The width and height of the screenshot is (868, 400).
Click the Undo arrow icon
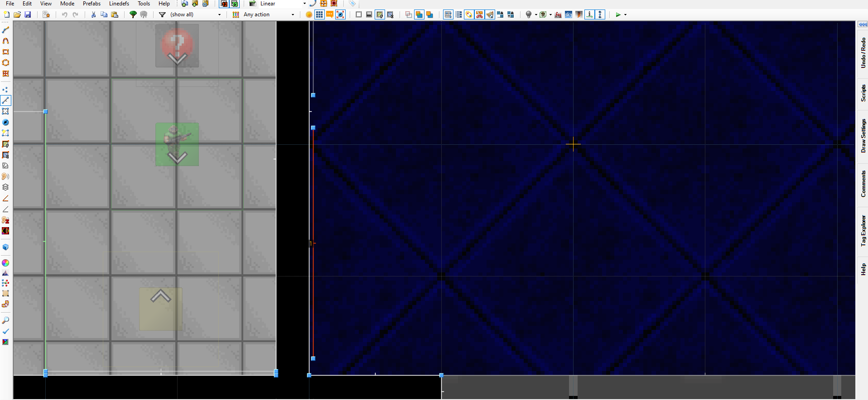point(65,14)
